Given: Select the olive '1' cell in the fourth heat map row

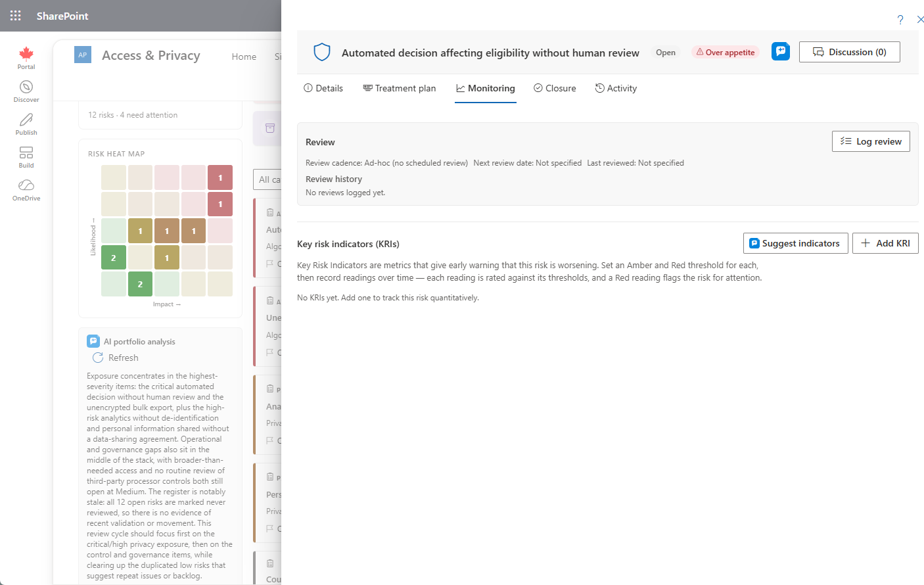Looking at the screenshot, I should 167,258.
